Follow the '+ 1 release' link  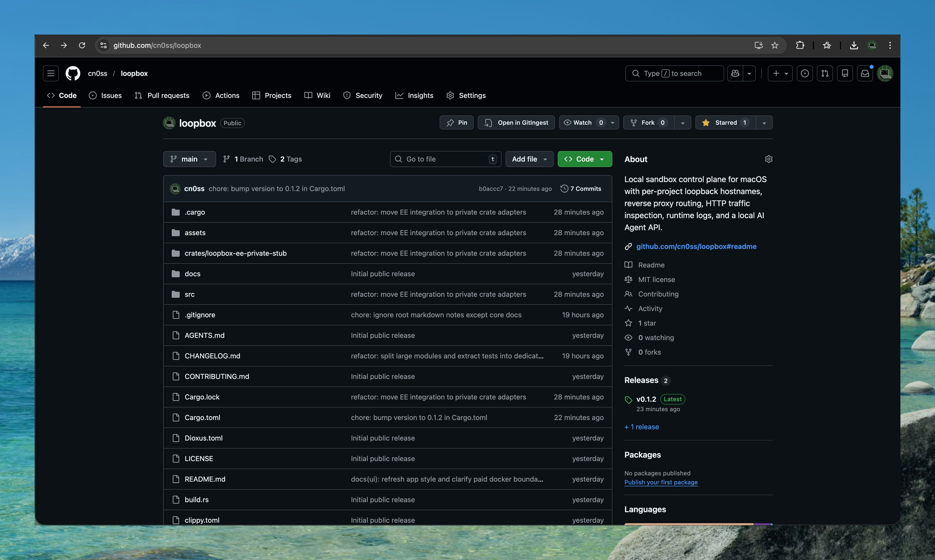[641, 427]
